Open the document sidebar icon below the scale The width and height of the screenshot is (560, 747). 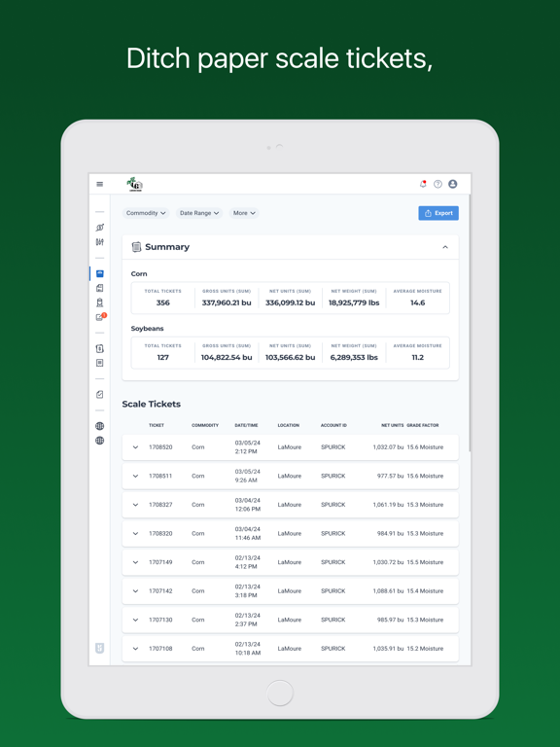[x=99, y=288]
